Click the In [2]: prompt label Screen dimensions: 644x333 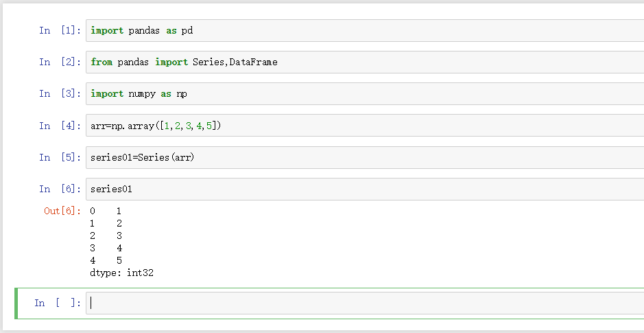[60, 62]
